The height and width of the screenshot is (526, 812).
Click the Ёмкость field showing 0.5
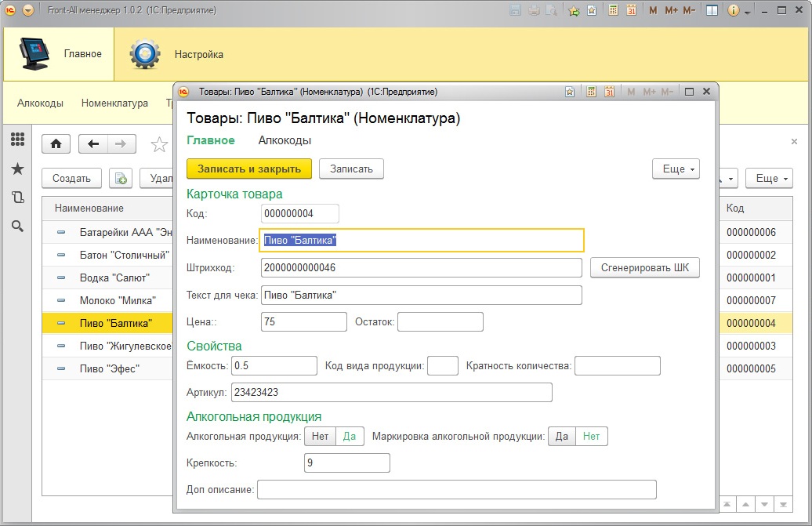[274, 365]
